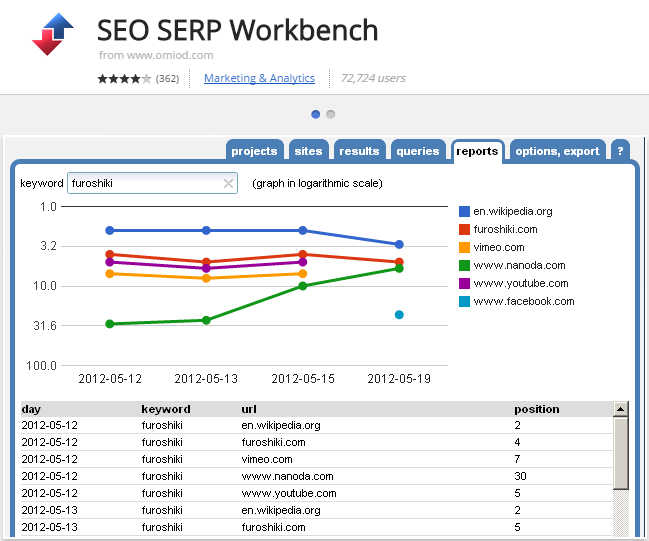
Task: Click position value 7 in the table
Action: [x=517, y=459]
